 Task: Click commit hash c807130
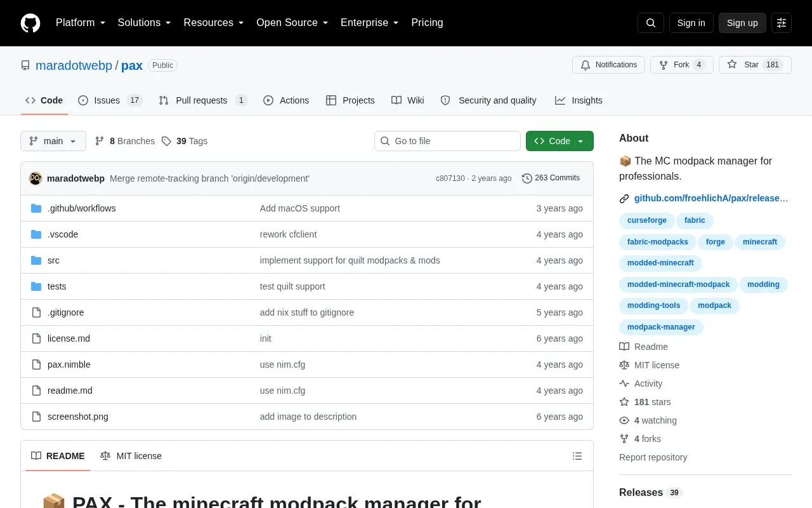(450, 178)
